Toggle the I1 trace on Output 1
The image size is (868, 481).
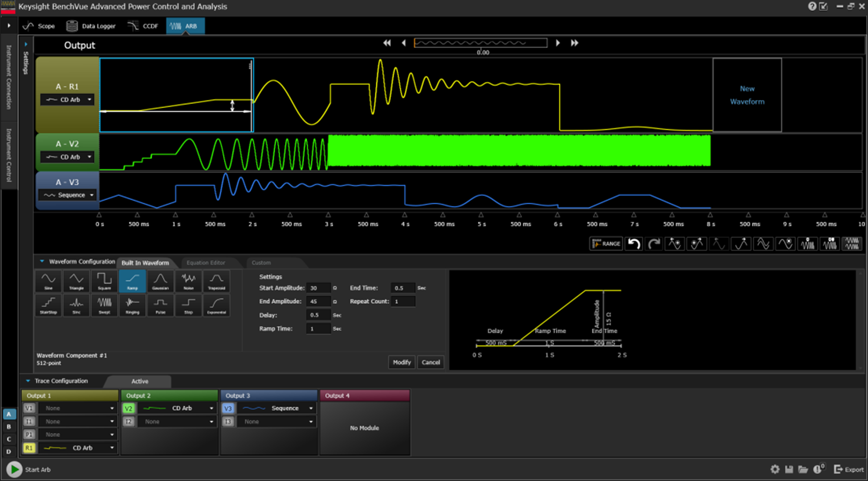[x=29, y=421]
